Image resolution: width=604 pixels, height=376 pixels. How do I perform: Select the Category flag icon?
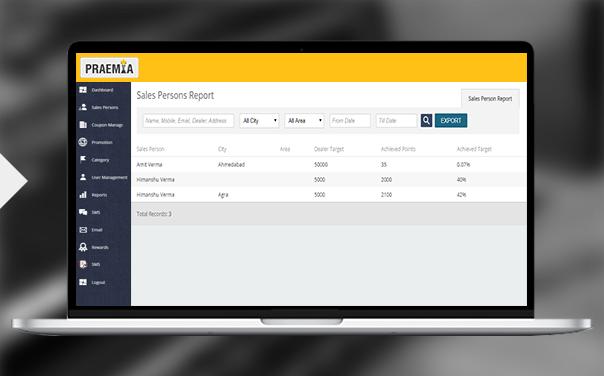pyautogui.click(x=83, y=159)
